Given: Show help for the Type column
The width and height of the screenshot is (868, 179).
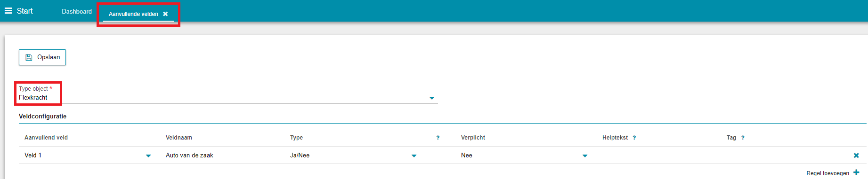Looking at the screenshot, I should point(438,138).
